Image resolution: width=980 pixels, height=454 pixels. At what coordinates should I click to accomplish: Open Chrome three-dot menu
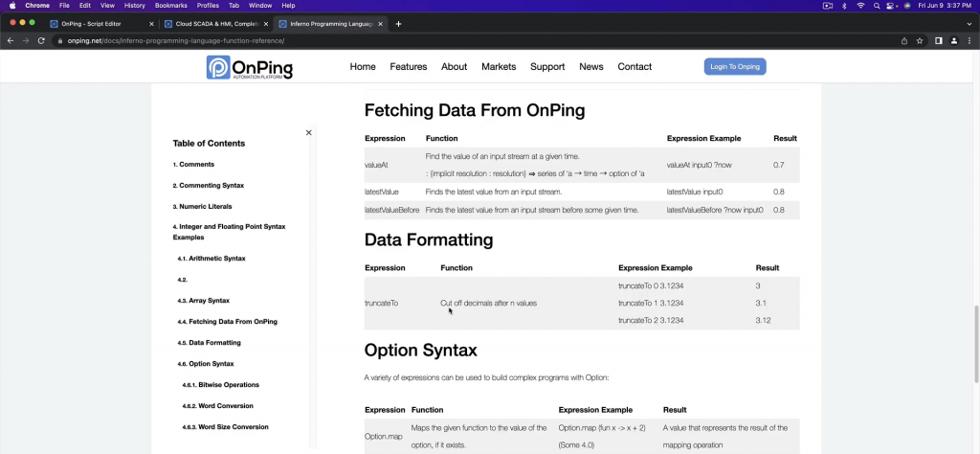click(x=969, y=40)
